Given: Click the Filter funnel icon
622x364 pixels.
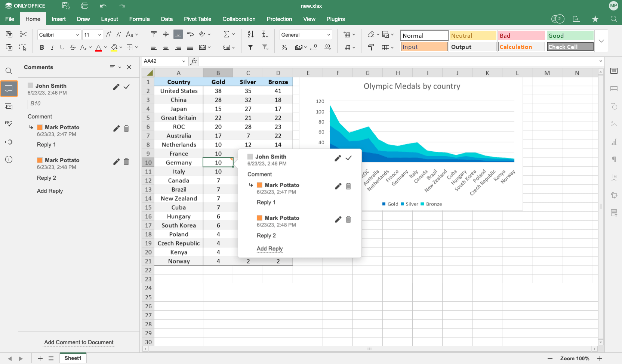Looking at the screenshot, I should 250,47.
